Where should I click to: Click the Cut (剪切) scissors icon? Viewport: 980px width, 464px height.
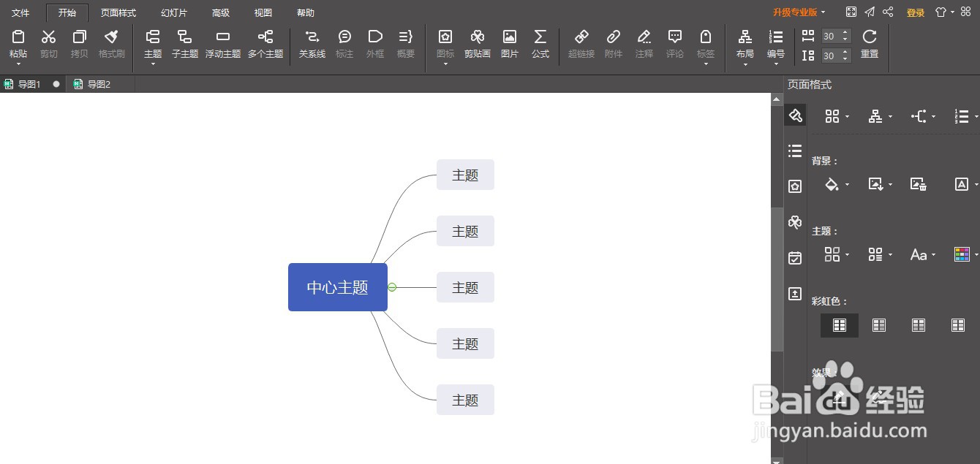[x=49, y=37]
